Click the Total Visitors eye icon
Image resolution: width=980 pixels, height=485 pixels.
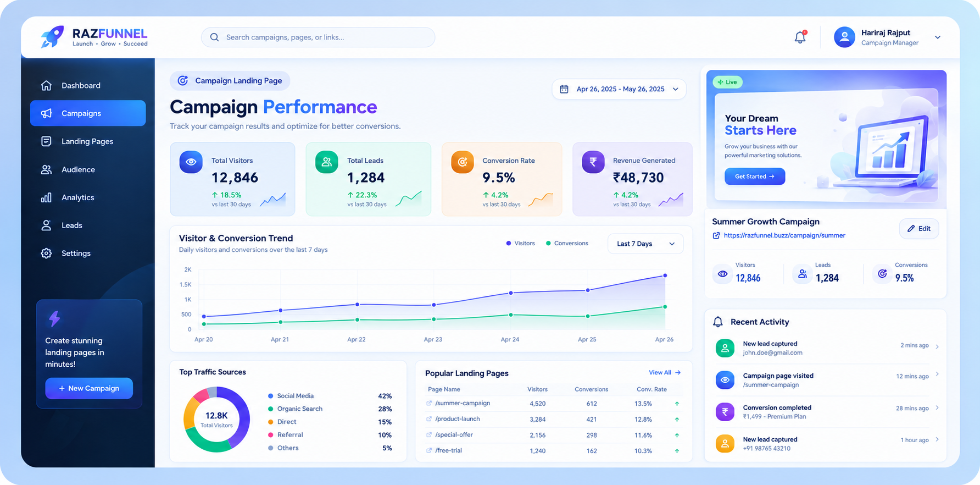click(191, 162)
